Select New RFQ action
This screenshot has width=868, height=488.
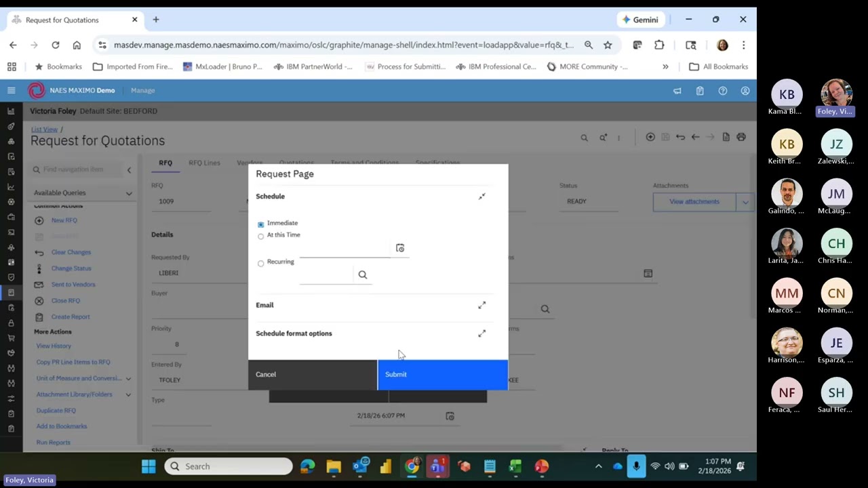pyautogui.click(x=64, y=220)
